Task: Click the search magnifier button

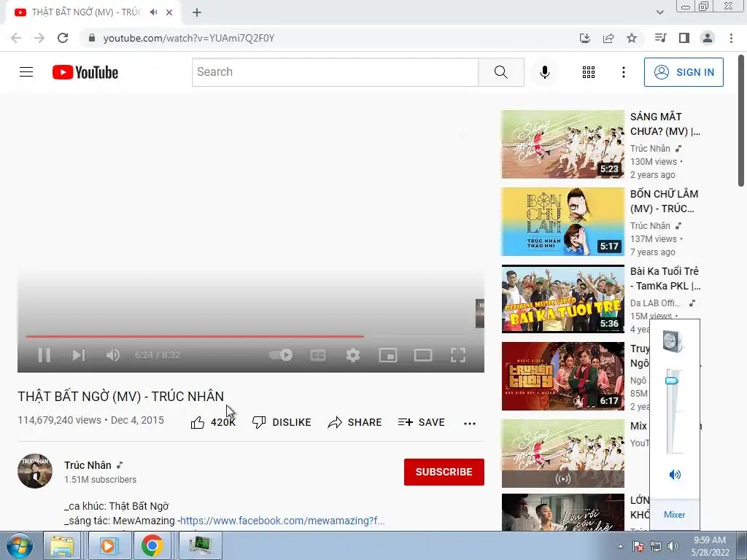Action: point(501,72)
